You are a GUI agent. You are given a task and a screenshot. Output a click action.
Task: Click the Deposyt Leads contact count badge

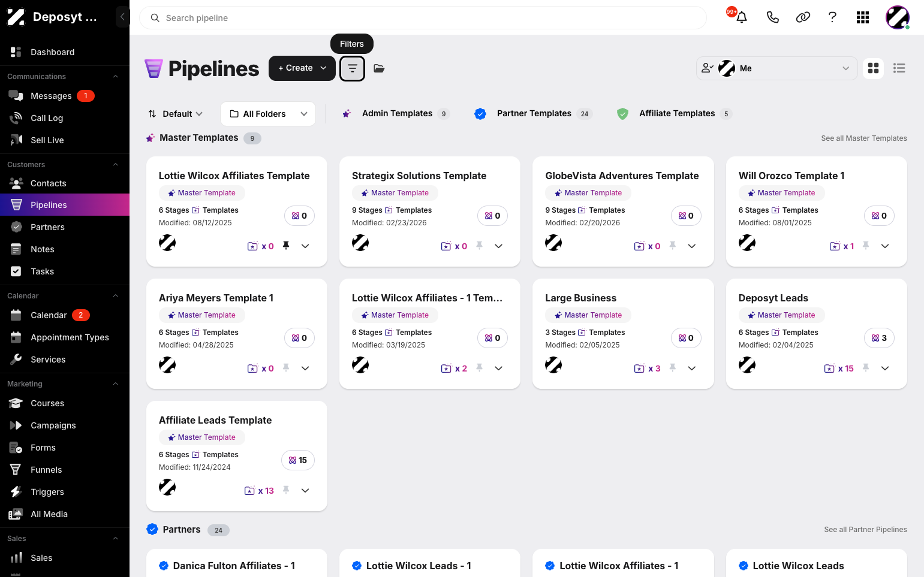coord(879,338)
